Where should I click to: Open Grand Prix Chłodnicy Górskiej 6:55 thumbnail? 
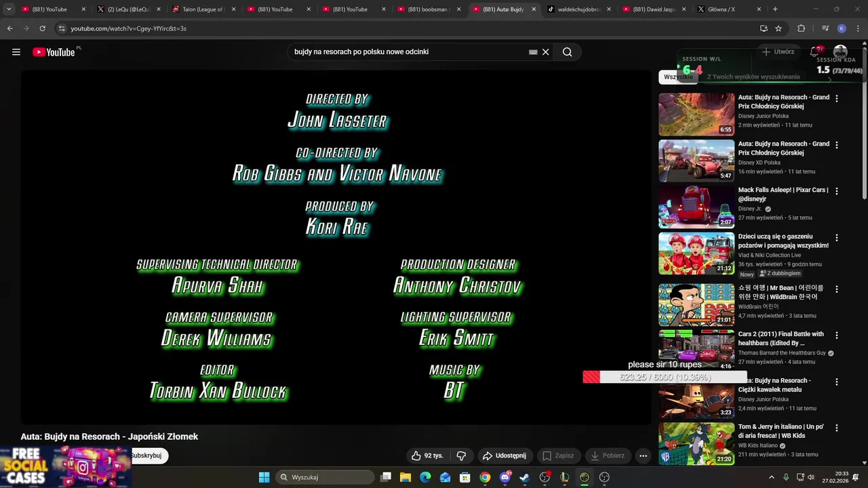[696, 115]
